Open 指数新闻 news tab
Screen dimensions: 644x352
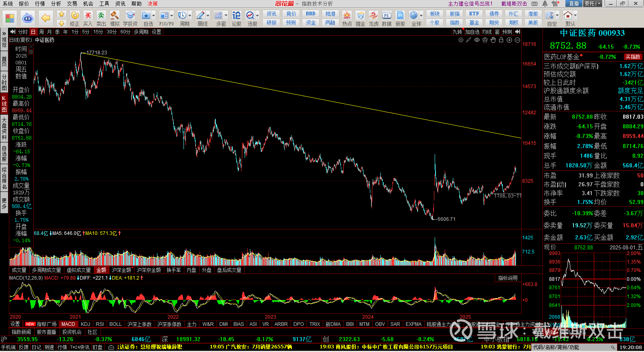[21, 332]
